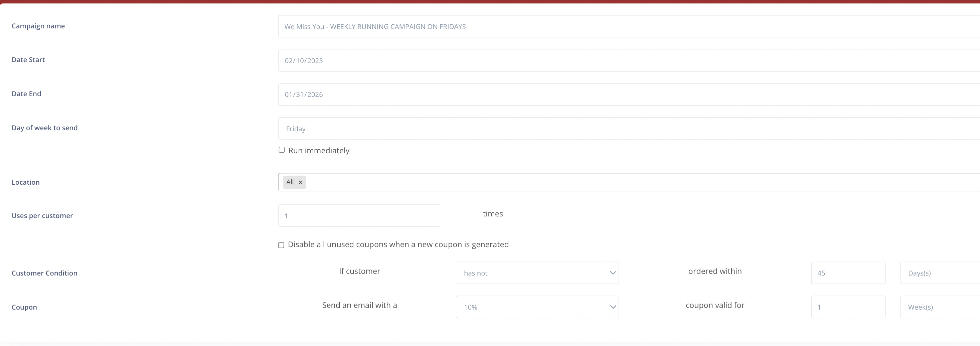Open the Week(s) validity unit dropdown
Image resolution: width=980 pixels, height=346 pixels.
[939, 307]
